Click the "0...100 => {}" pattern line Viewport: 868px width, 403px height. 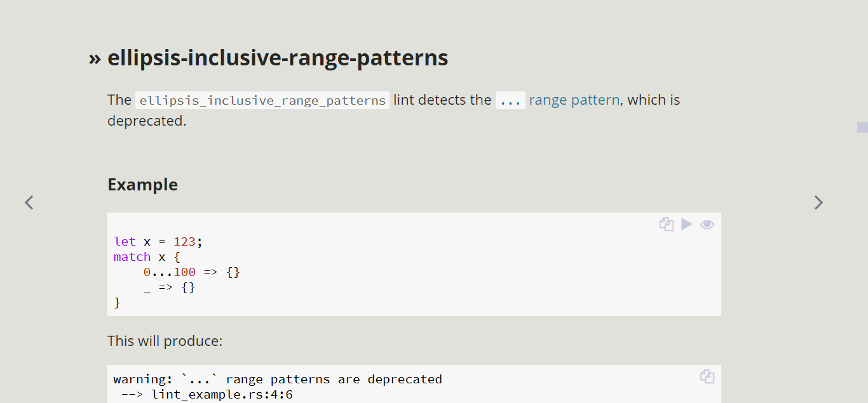click(191, 272)
